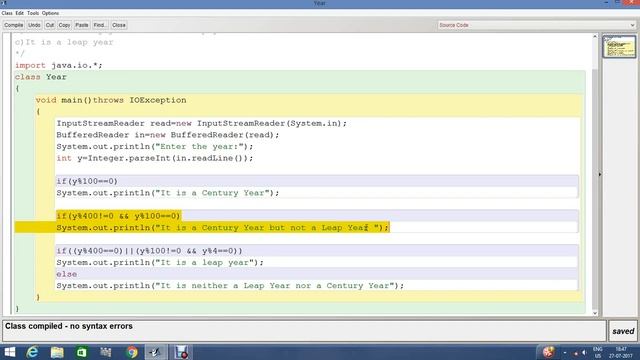
Task: Click the 'if((y%400==0)||' condition line
Action: tap(149, 251)
